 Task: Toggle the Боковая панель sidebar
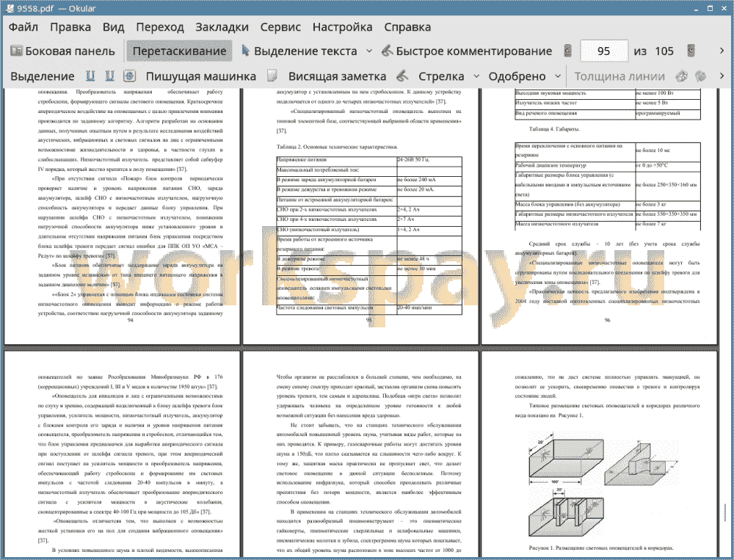pyautogui.click(x=62, y=51)
